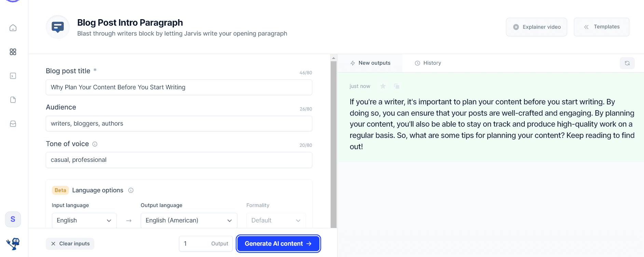The width and height of the screenshot is (644, 257).
Task: Open the templates grid icon in sidebar
Action: 13,52
